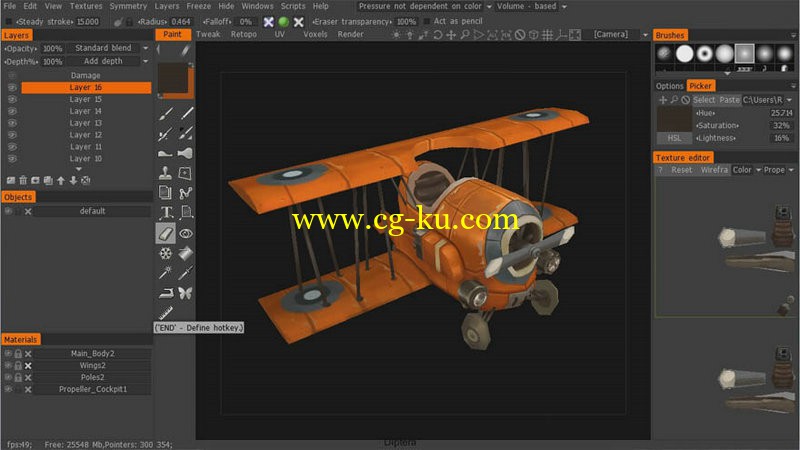Toggle the Steady stroke checkbox

[9, 22]
